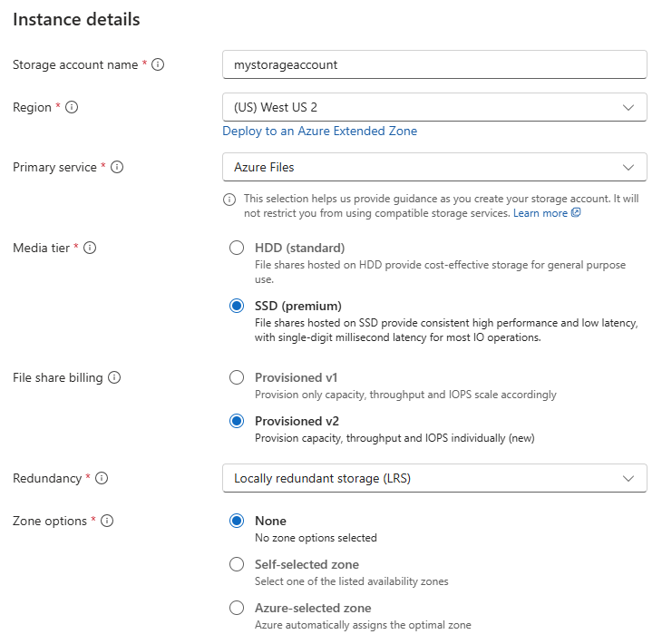Select Azure-selected zone option
This screenshot has width=662, height=644.
click(x=237, y=608)
